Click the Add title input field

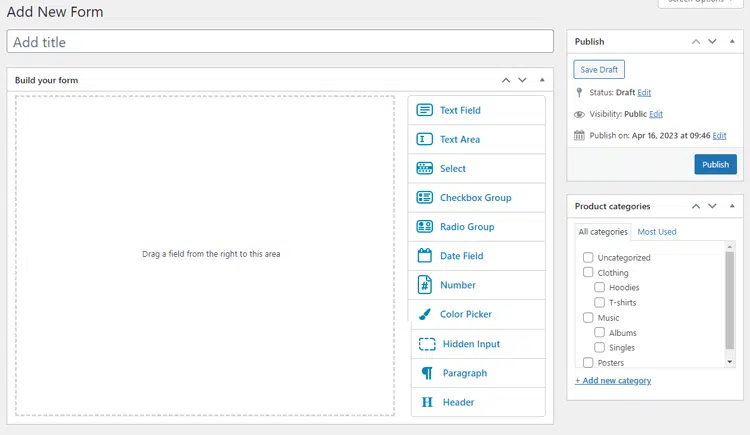[280, 42]
